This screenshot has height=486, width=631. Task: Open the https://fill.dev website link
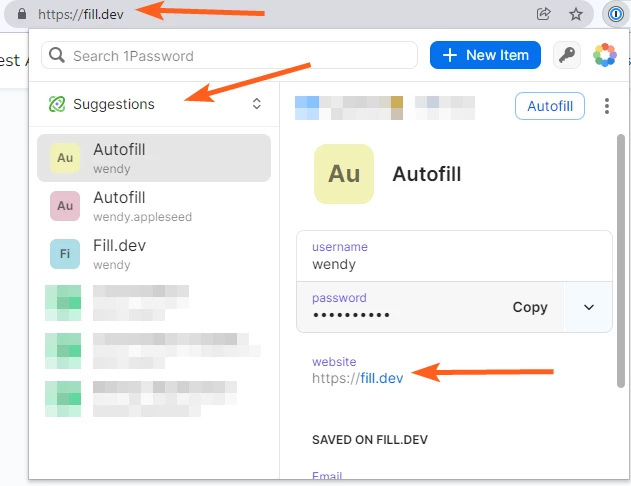click(357, 378)
